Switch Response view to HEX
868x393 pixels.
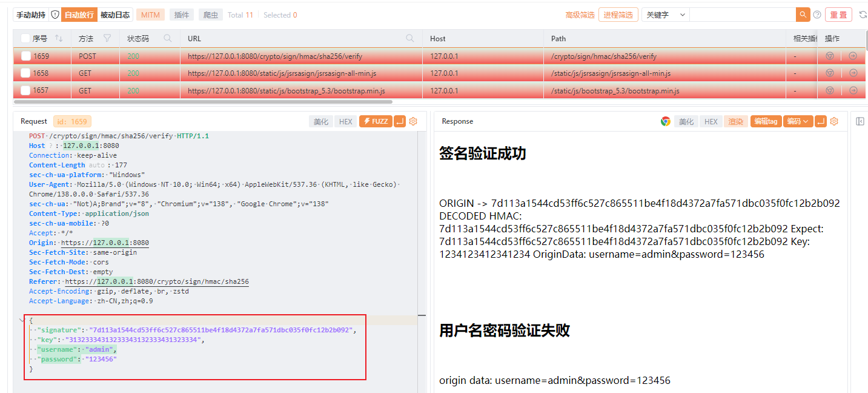[x=711, y=121]
